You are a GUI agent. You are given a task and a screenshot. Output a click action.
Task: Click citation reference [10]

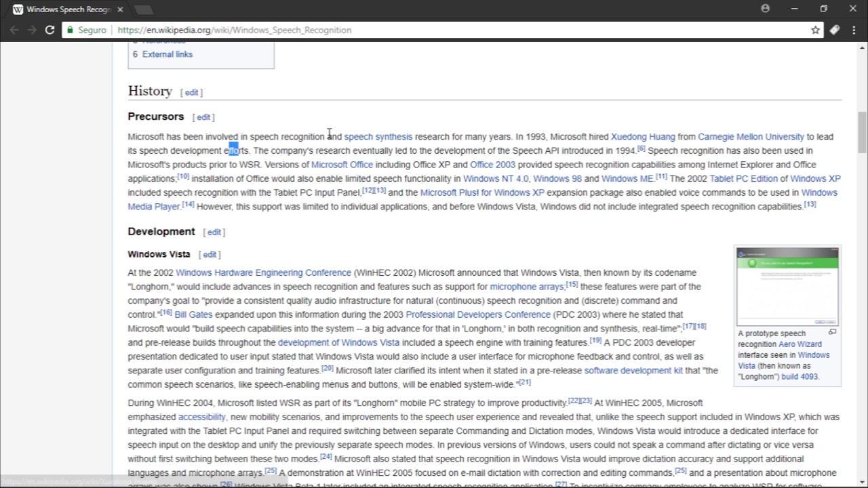pos(183,176)
